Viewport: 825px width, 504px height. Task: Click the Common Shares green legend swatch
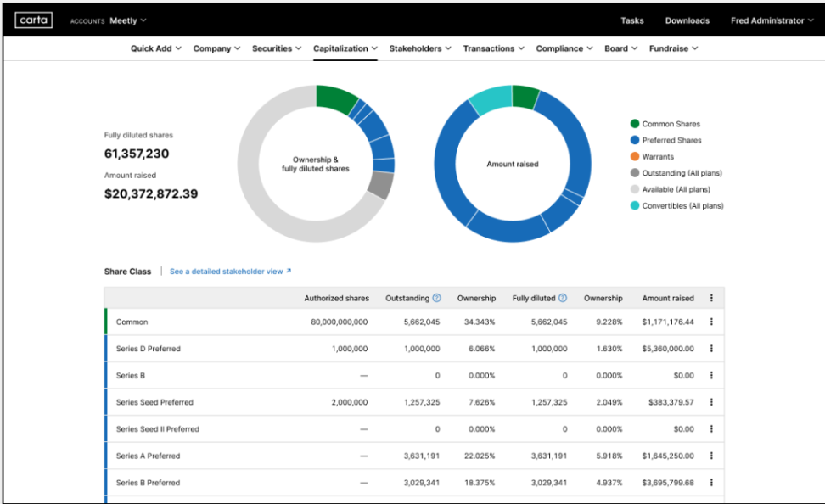click(635, 124)
